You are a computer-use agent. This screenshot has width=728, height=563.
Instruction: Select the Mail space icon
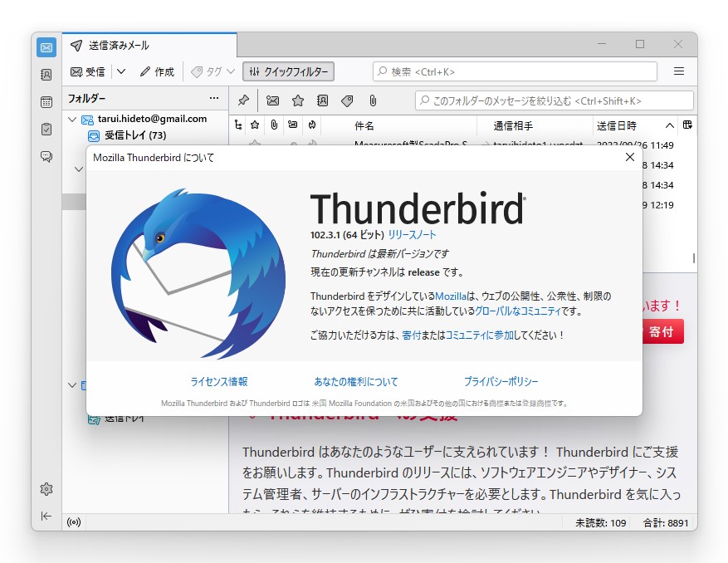click(46, 47)
